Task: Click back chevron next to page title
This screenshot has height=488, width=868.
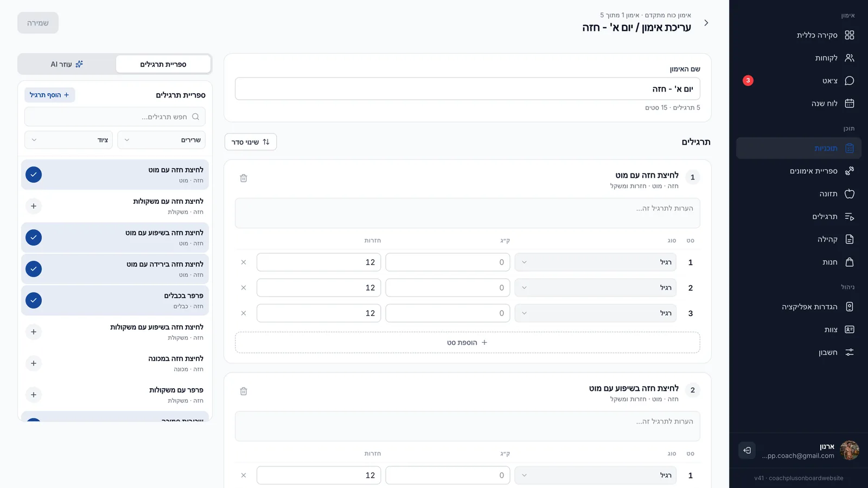Action: (706, 23)
